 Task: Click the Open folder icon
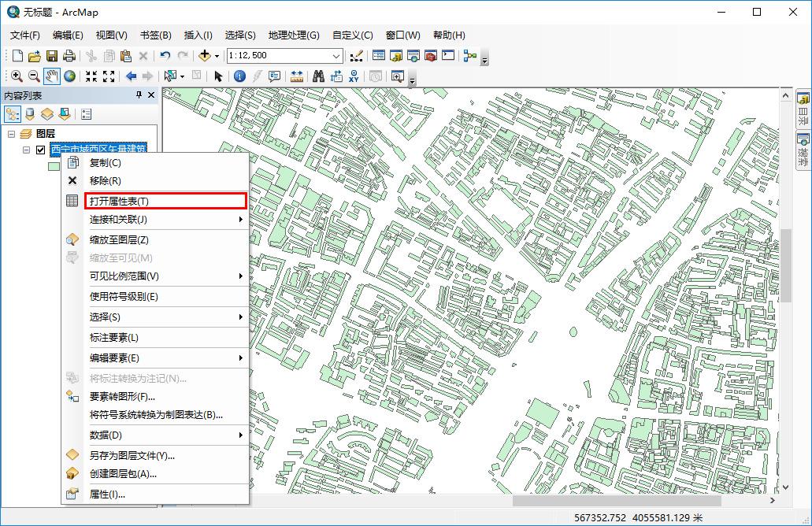click(34, 56)
